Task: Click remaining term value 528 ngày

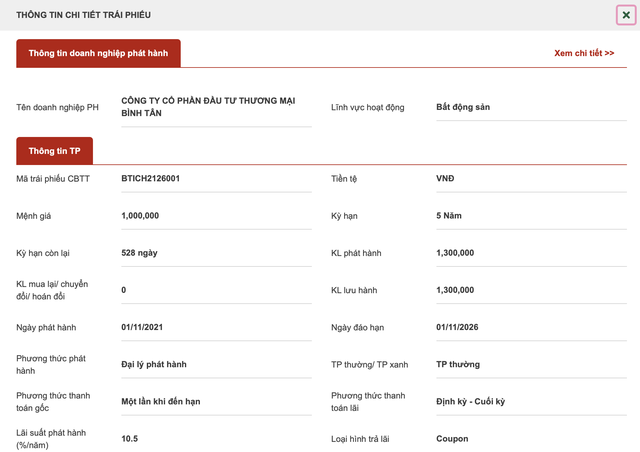Action: click(216, 253)
